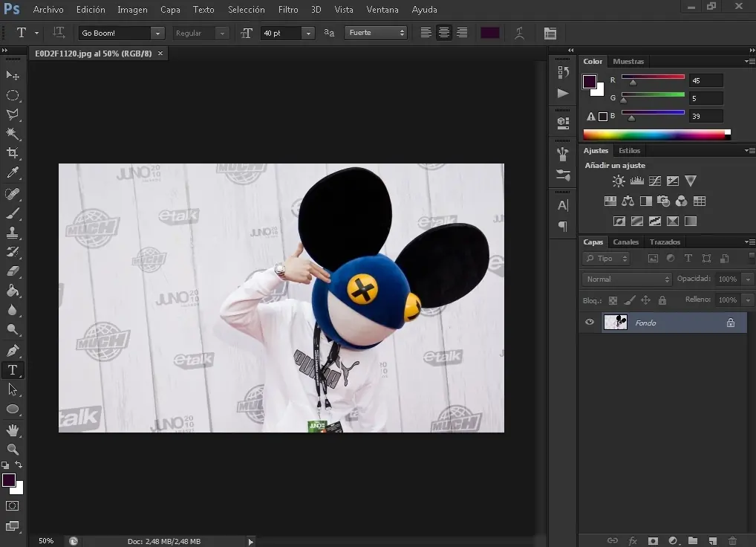Add a Brightness/Contrast adjustment
The width and height of the screenshot is (756, 547).
coord(619,181)
